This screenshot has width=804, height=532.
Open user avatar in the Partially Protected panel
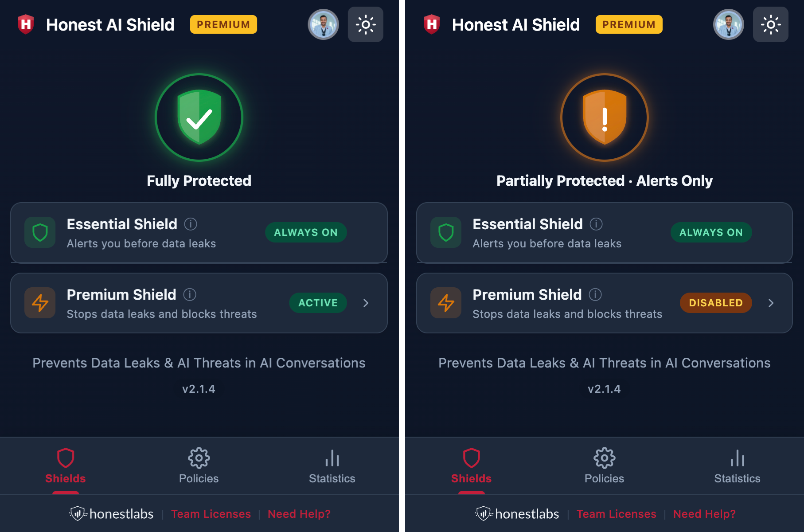coord(728,24)
